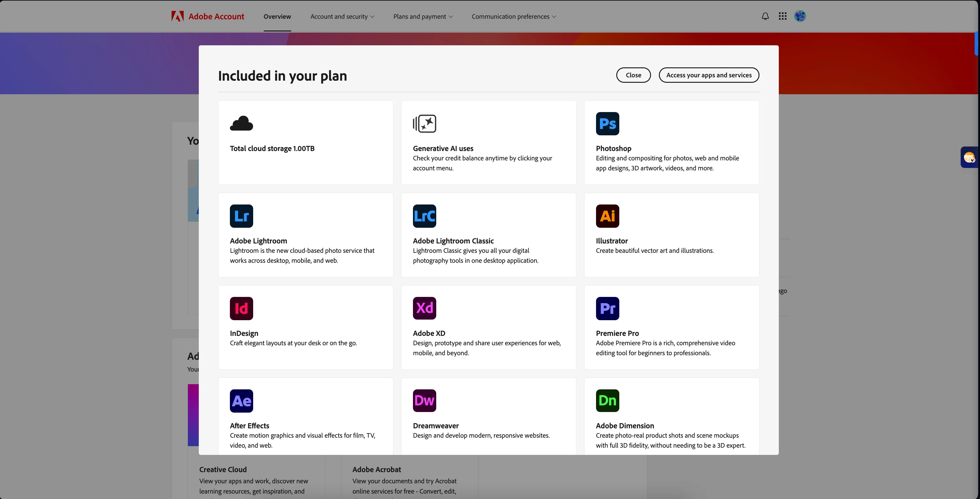Select the Adobe Lightroom icon
The width and height of the screenshot is (980, 499).
(241, 216)
